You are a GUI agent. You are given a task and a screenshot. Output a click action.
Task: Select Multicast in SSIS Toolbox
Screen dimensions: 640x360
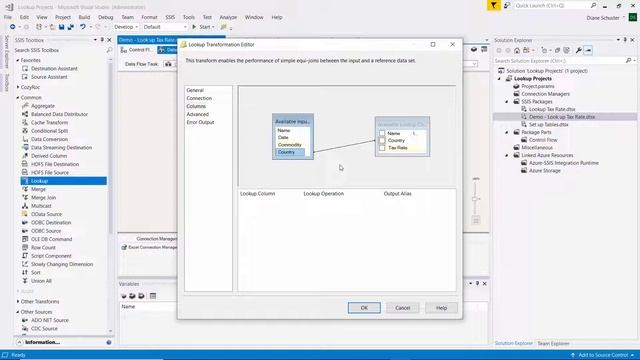[41, 206]
